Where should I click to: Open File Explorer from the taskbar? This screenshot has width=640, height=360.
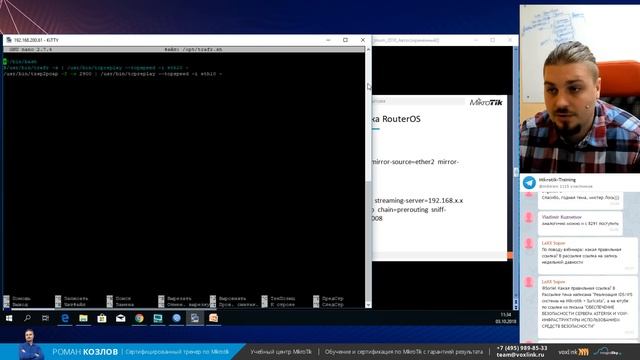tap(83, 318)
